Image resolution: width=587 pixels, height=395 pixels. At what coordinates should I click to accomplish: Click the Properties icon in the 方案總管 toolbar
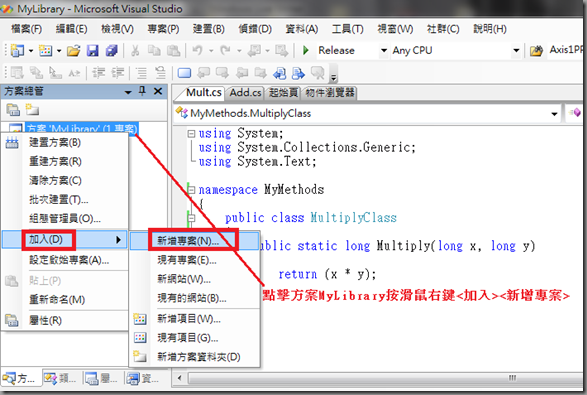click(x=13, y=110)
